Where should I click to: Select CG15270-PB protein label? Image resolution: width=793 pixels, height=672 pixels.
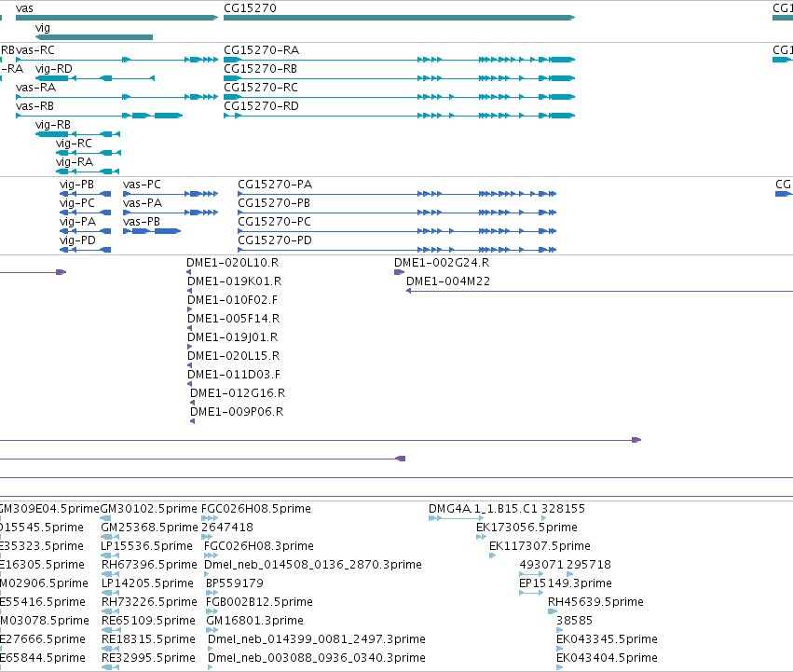[274, 203]
